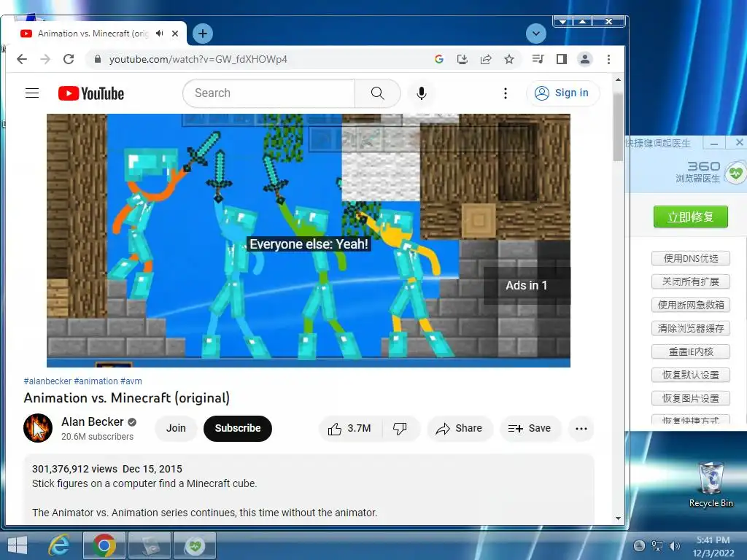747x560 pixels.
Task: Click 清除浏览器缓存 in 360 panel
Action: [690, 328]
